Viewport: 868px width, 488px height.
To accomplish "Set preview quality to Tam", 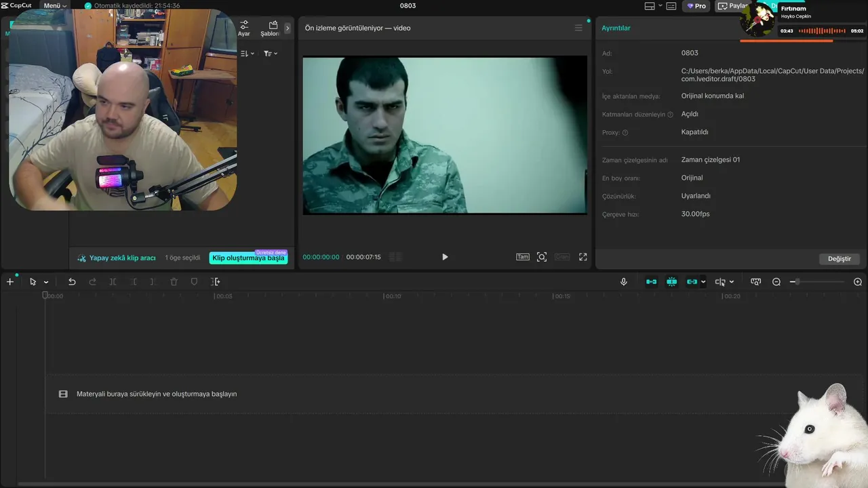I will (x=522, y=257).
